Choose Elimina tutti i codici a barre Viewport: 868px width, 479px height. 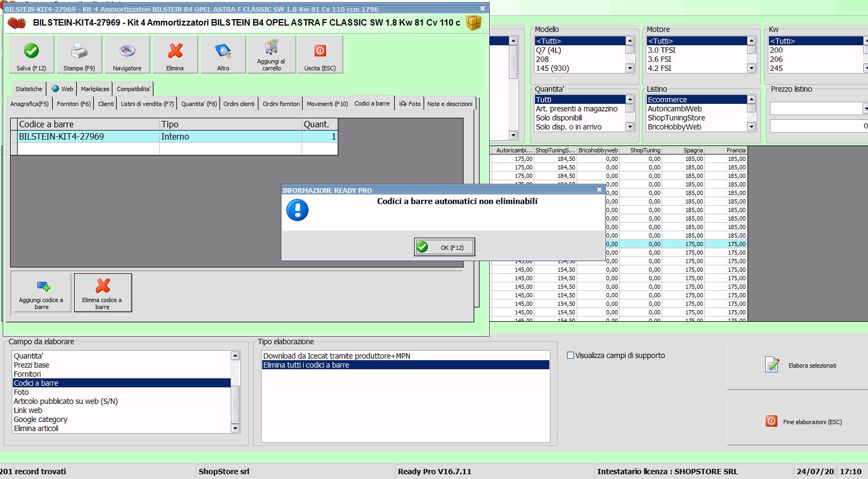pyautogui.click(x=405, y=365)
